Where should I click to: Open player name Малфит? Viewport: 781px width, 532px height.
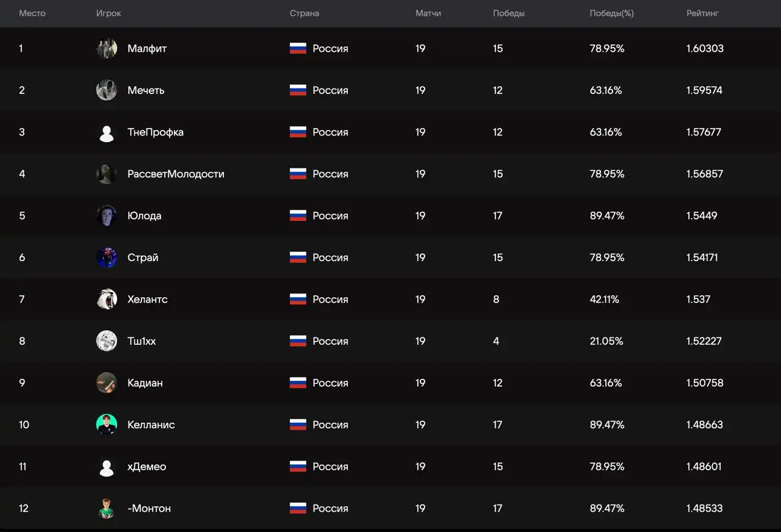pos(147,49)
